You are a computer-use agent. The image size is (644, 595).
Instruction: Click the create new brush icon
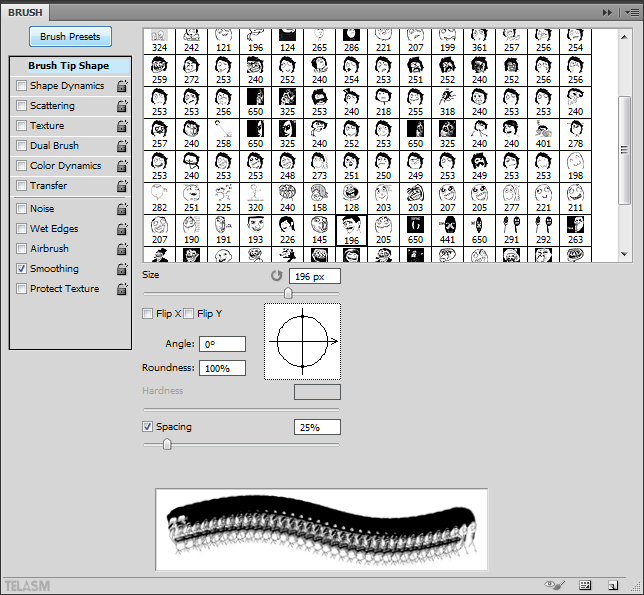[612, 585]
